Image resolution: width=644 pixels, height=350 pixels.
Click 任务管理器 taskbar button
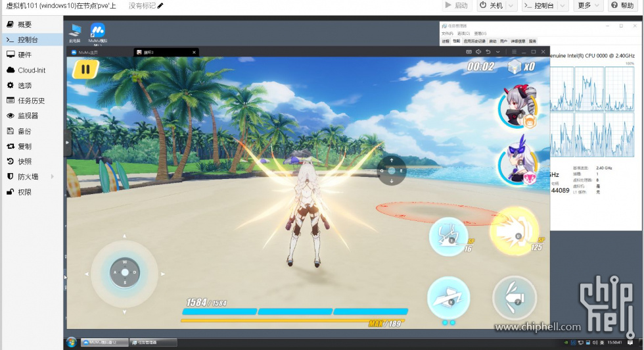[x=153, y=342]
